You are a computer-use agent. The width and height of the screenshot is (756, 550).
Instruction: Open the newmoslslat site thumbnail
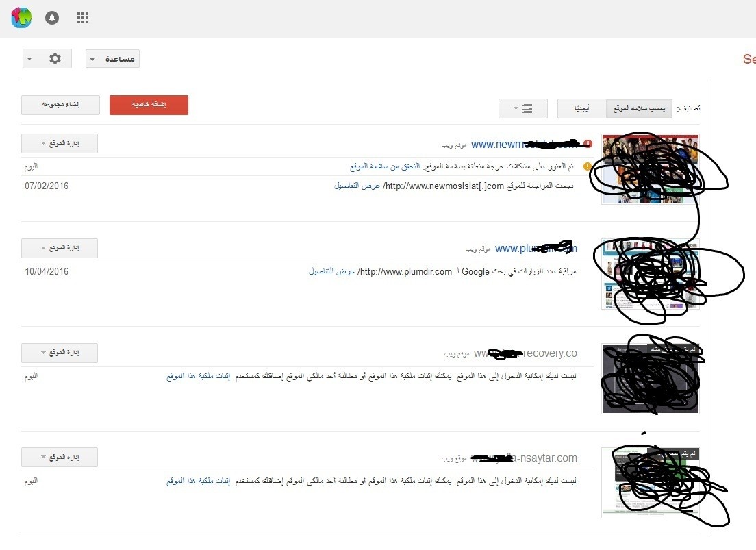[x=651, y=169]
